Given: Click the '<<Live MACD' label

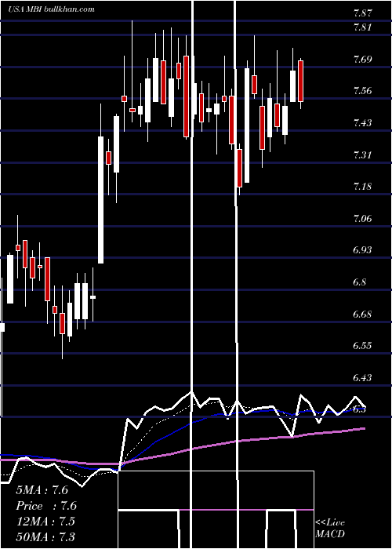Looking at the screenshot, I should point(330,528).
